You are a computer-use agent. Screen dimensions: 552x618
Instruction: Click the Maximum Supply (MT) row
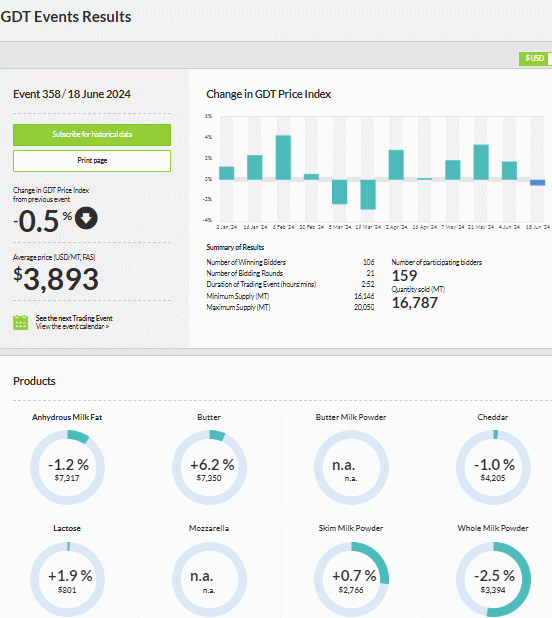pyautogui.click(x=290, y=307)
